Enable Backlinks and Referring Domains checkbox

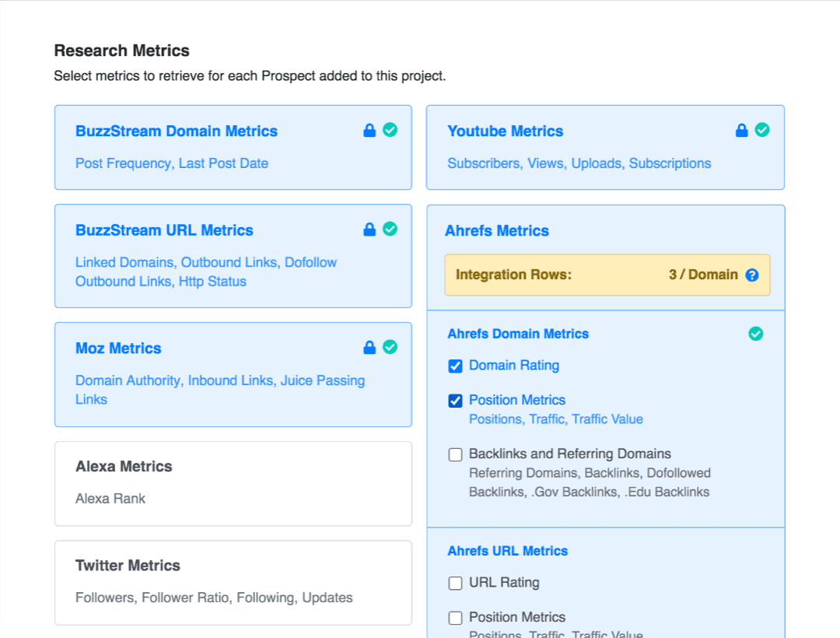455,454
